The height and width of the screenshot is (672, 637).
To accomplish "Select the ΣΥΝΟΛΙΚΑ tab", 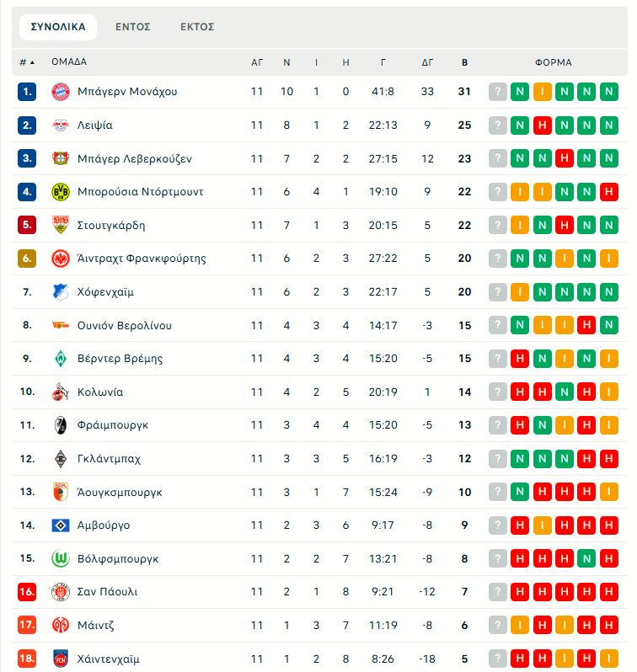I will [58, 27].
